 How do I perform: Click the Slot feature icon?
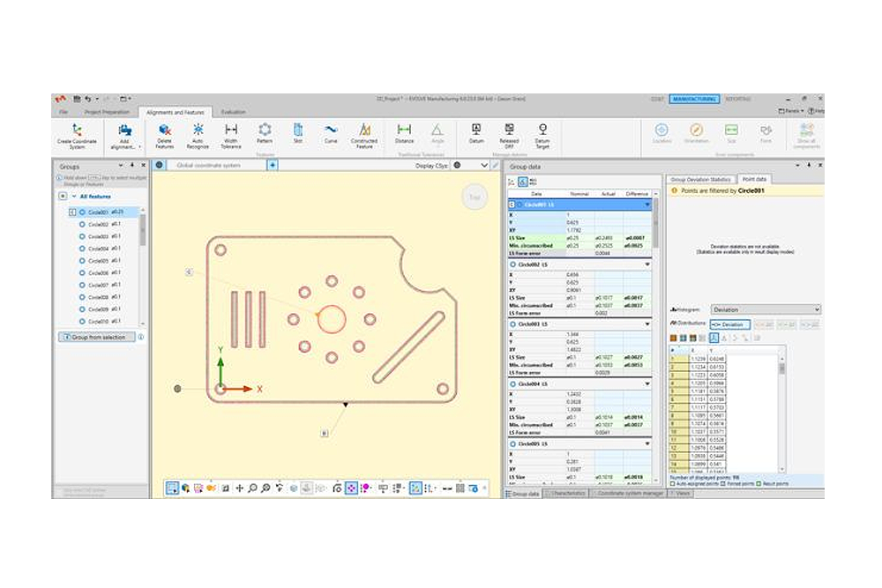click(298, 130)
